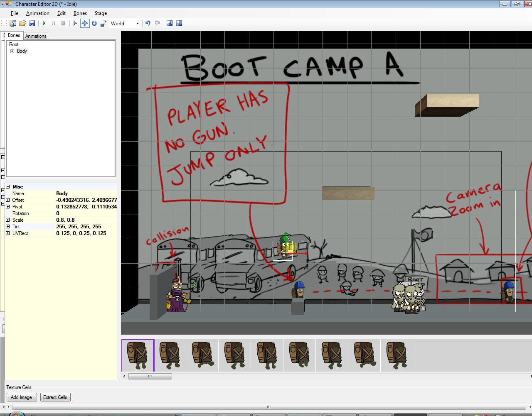Screen dimensions: 532x416
Task: Click the Pause playback icon
Action: [54, 23]
